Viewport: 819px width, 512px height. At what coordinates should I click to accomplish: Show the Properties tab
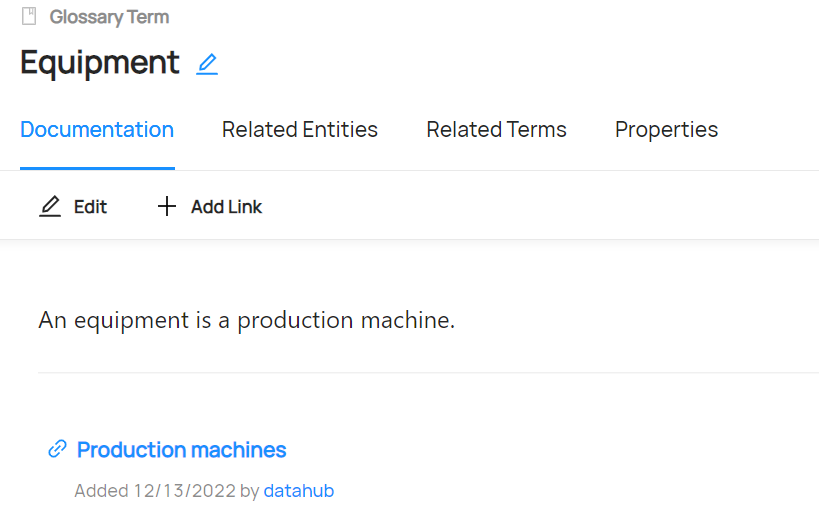pos(666,130)
